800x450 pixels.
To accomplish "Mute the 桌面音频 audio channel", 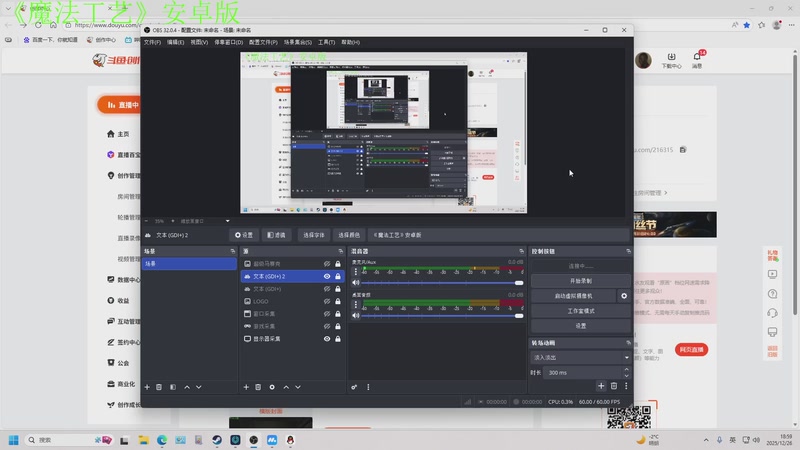I will point(356,316).
